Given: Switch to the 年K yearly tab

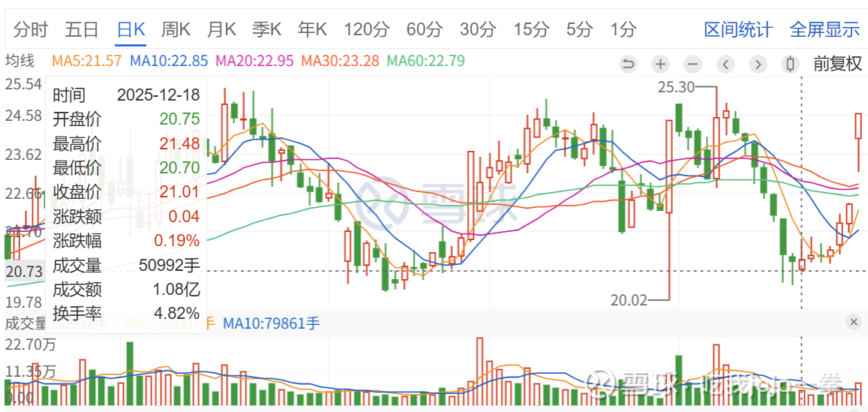Looking at the screenshot, I should (312, 29).
